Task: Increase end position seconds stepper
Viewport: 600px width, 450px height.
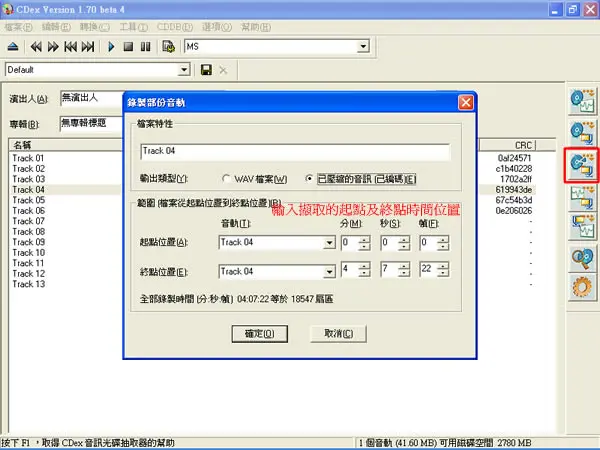Action: click(404, 266)
